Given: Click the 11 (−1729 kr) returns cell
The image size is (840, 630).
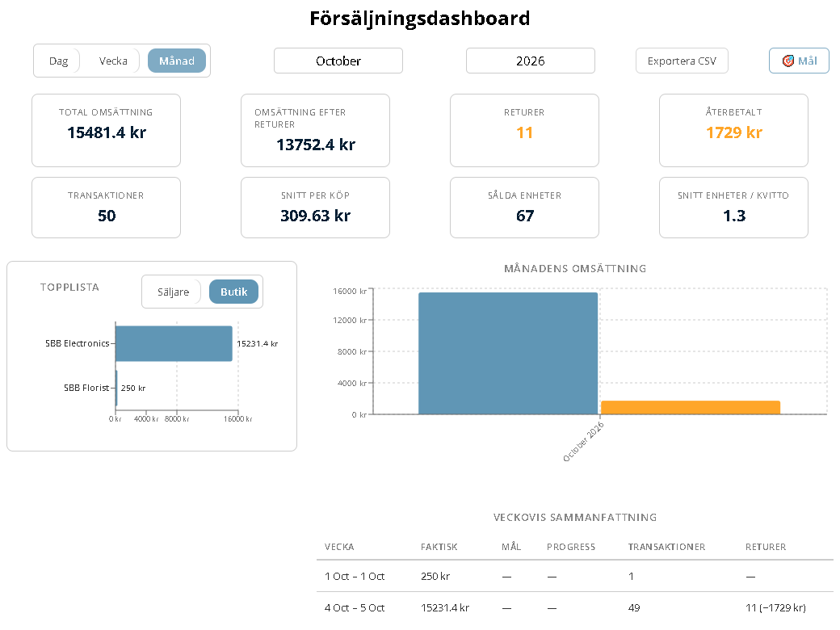Looking at the screenshot, I should [775, 608].
